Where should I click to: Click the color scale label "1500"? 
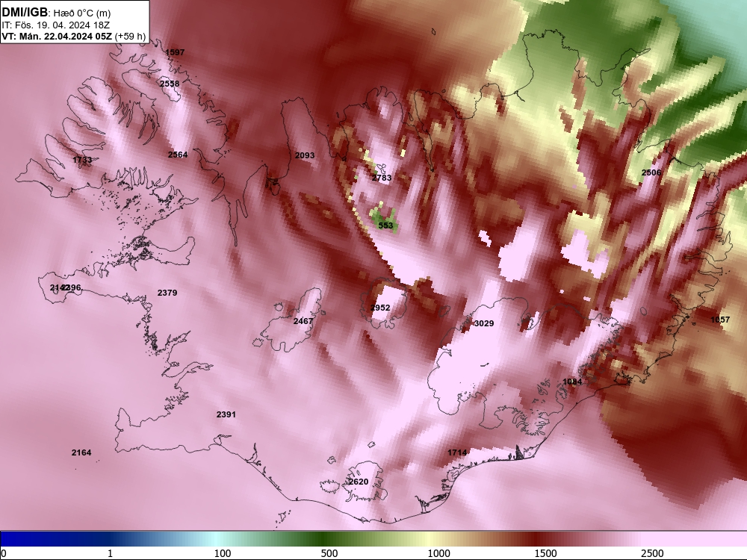545,553
